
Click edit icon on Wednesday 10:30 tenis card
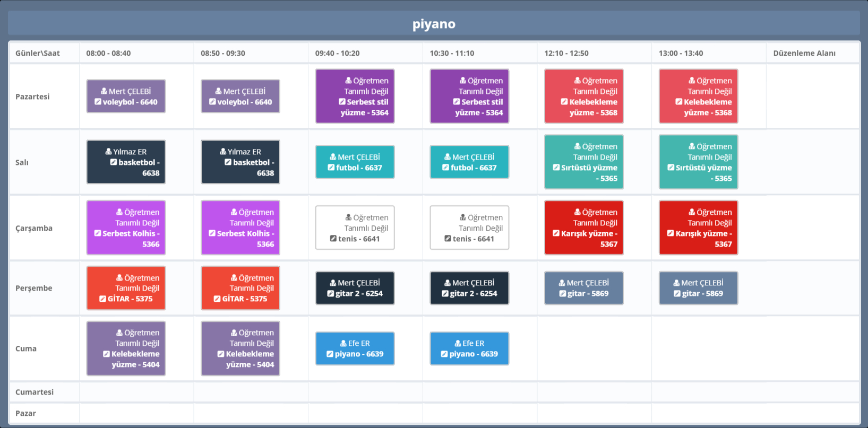click(x=448, y=239)
